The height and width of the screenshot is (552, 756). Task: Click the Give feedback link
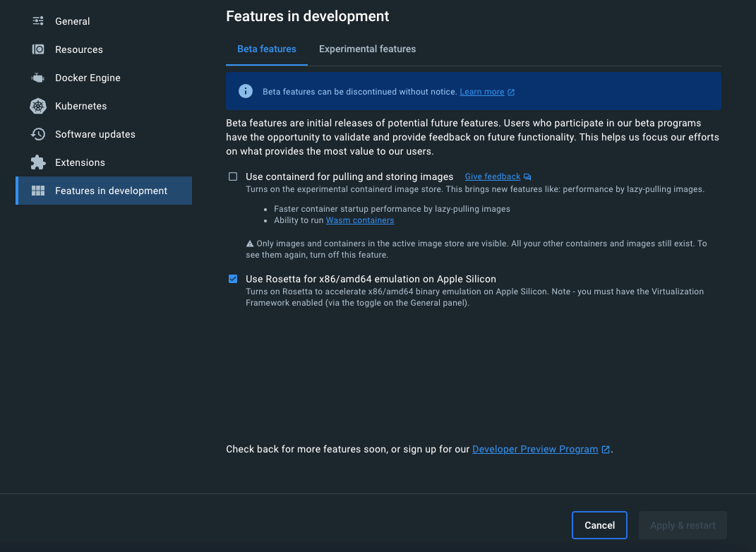(x=492, y=176)
